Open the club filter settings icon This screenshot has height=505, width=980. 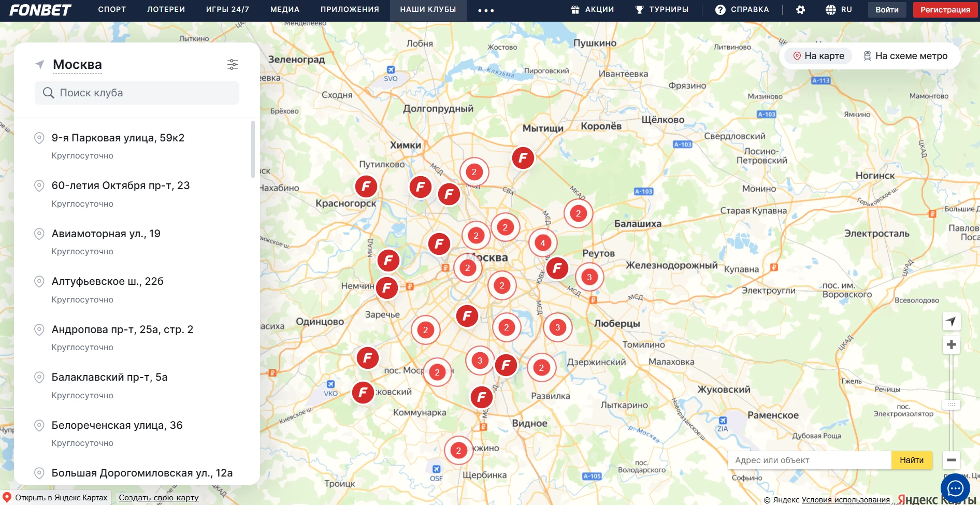tap(233, 64)
